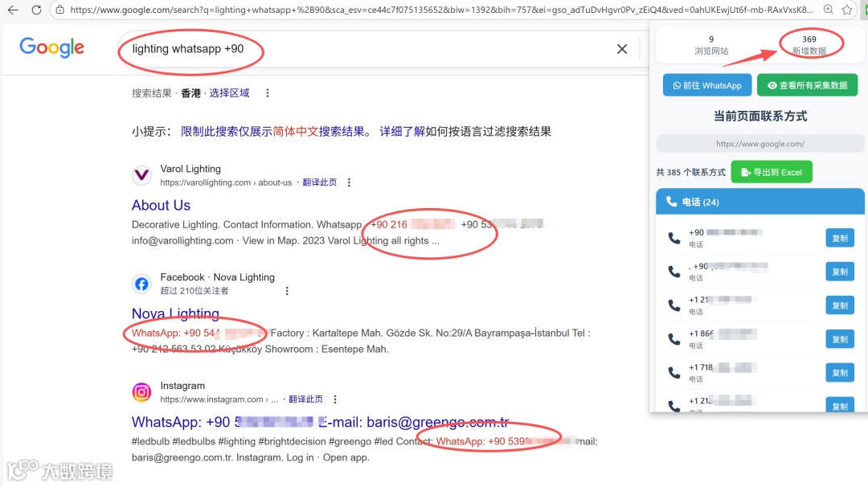Go back using the browser back arrow
Screen dimensions: 868x487
[x=13, y=10]
